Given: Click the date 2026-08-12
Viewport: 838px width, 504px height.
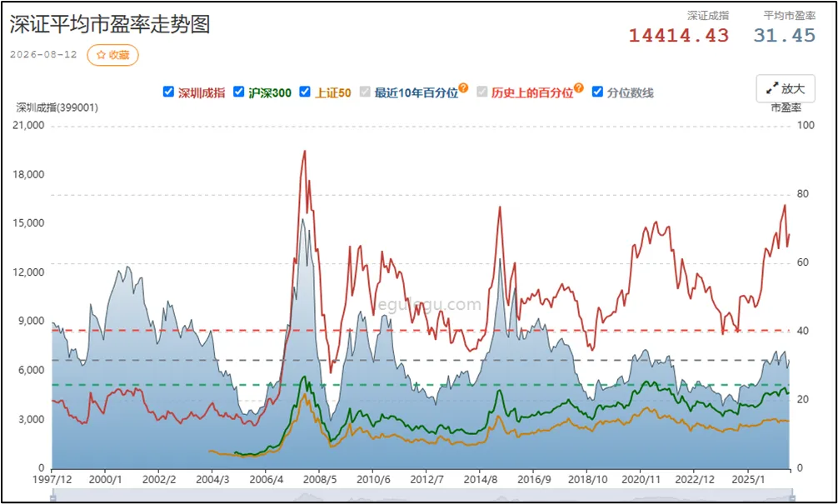Looking at the screenshot, I should click(43, 54).
